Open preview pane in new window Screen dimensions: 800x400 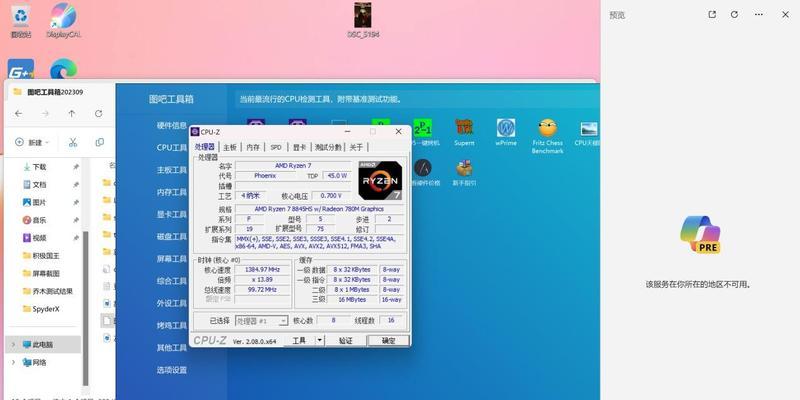[712, 15]
